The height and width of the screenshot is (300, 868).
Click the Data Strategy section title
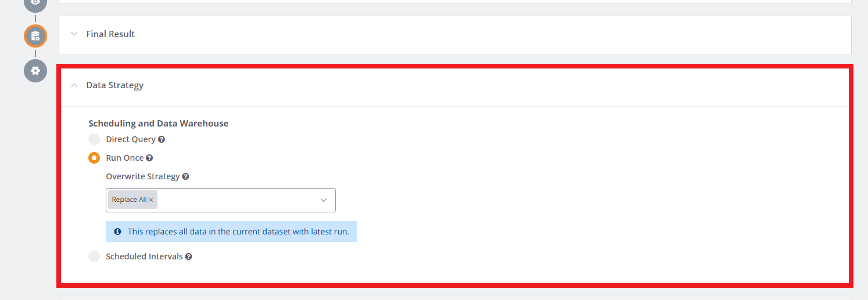114,85
